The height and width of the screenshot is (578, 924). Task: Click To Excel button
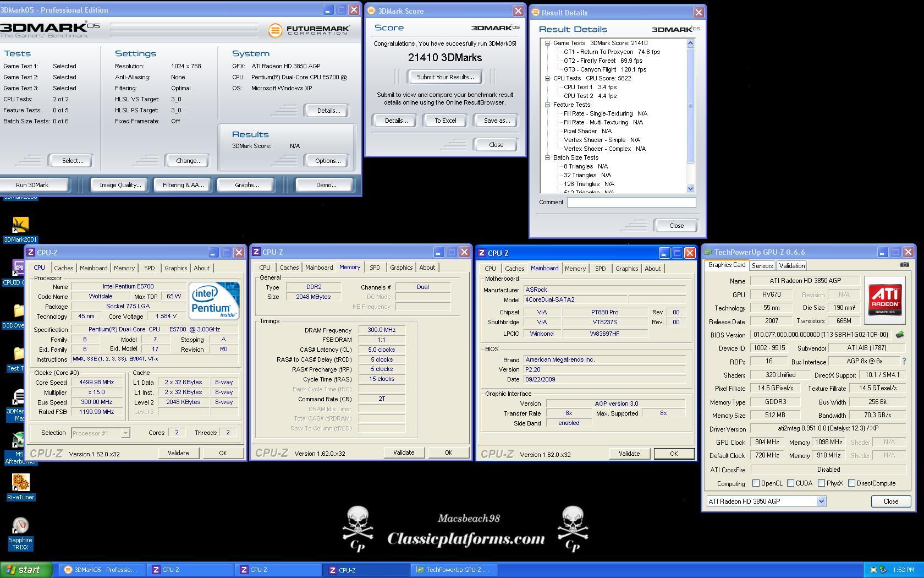click(x=445, y=121)
